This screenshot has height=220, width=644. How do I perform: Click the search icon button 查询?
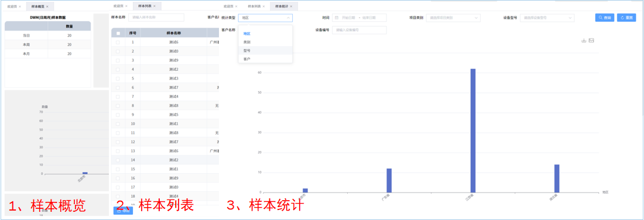click(x=605, y=18)
